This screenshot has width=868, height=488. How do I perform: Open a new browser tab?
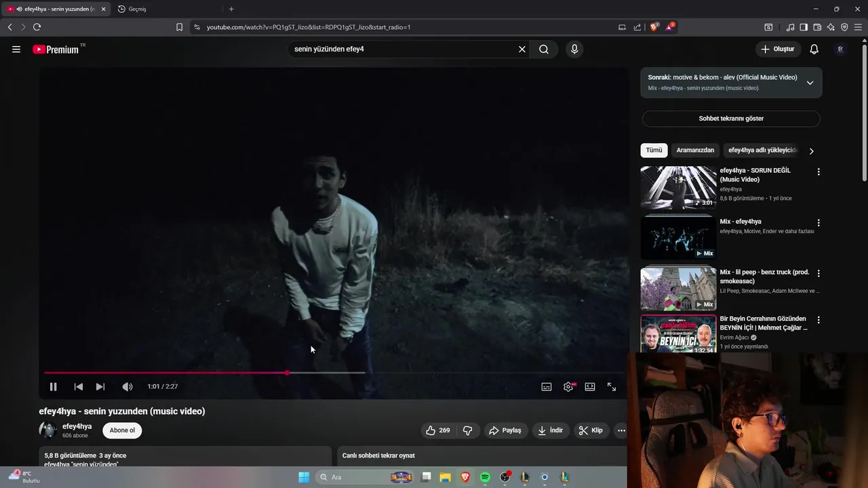[231, 9]
